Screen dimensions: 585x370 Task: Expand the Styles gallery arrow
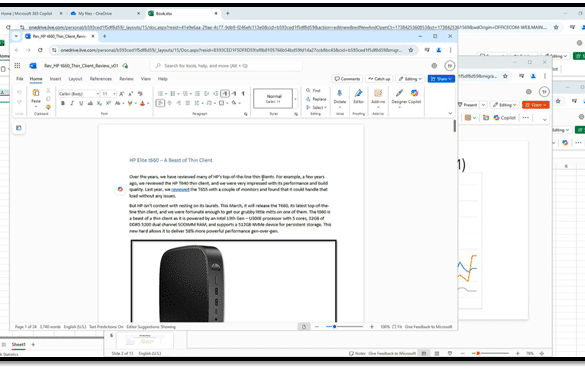295,99
